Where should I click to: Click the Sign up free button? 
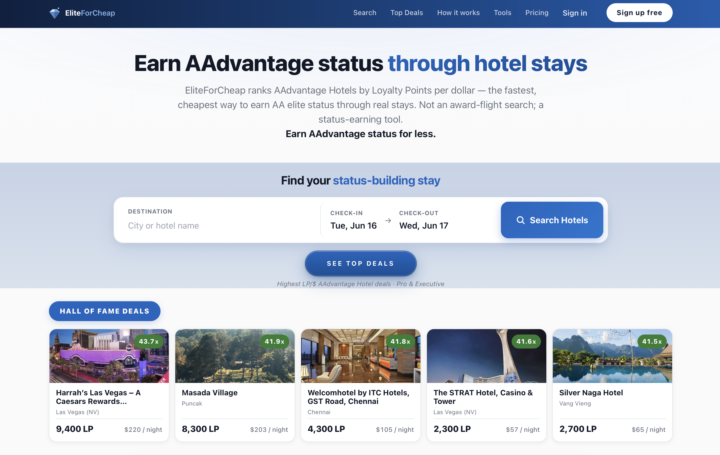639,13
